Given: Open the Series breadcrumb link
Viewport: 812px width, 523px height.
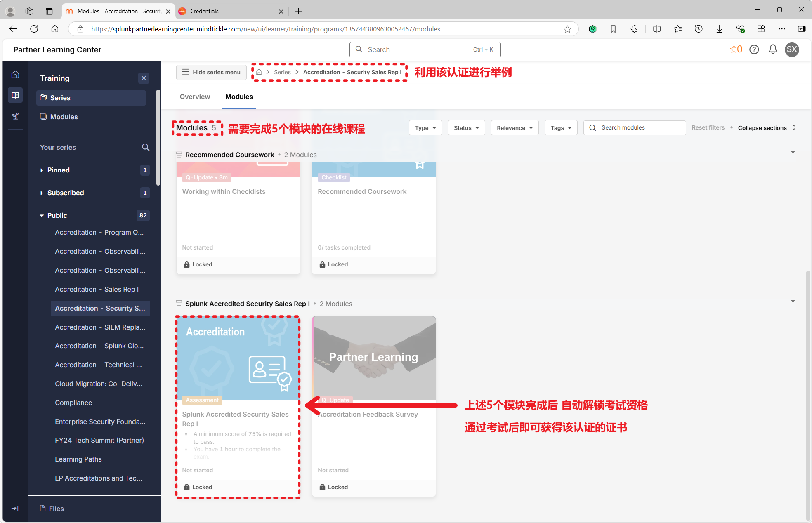Looking at the screenshot, I should pos(282,72).
